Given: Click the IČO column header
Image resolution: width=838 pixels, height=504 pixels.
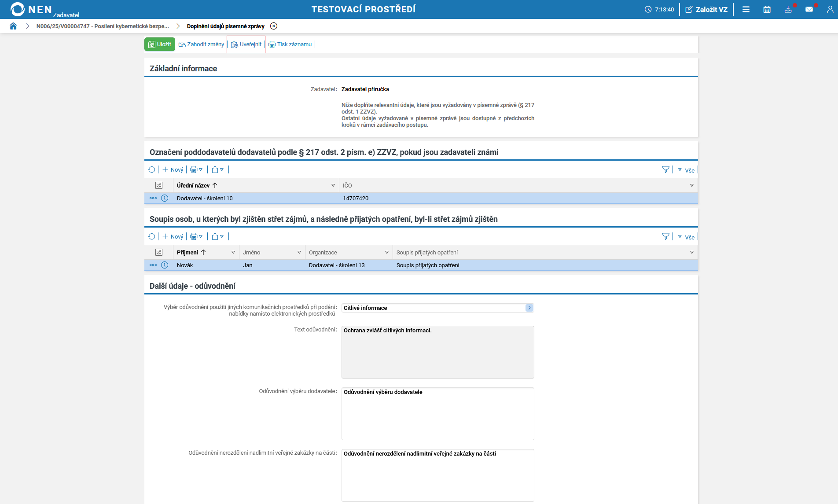Looking at the screenshot, I should [x=347, y=185].
